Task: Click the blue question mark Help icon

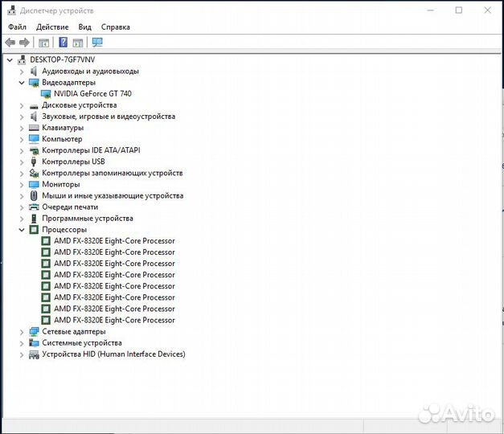Action: tap(63, 42)
